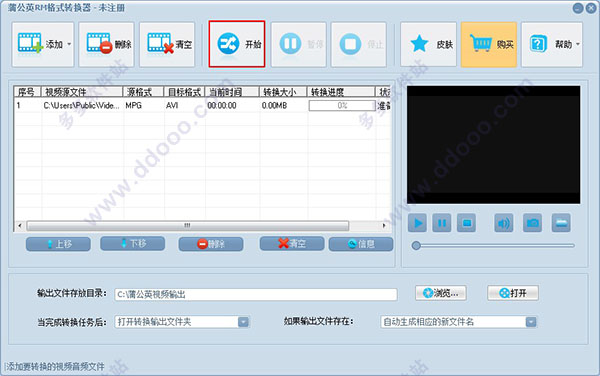Click the list scrollbar right arrow
The image size is (600, 376).
(x=384, y=226)
